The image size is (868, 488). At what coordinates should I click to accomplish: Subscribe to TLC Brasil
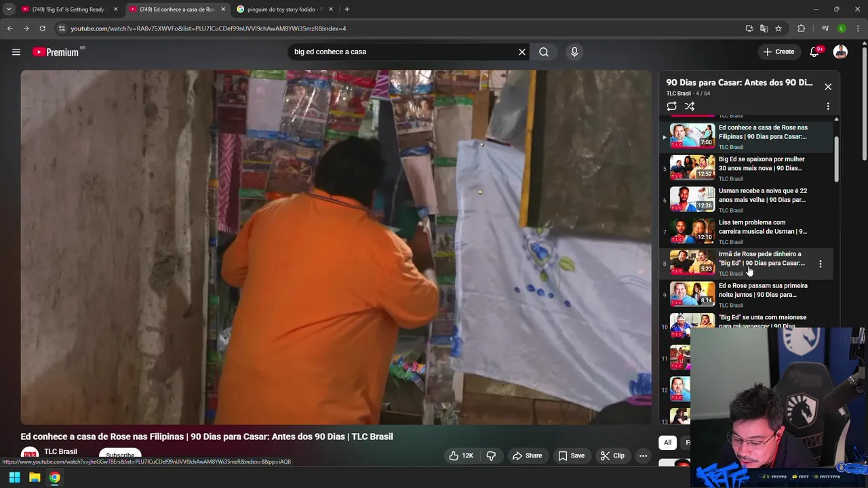pos(120,455)
